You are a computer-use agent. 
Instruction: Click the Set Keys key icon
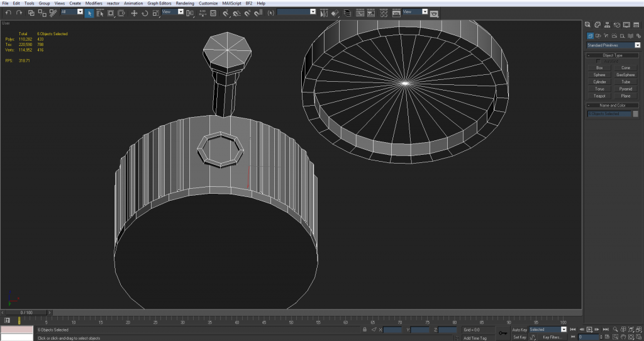tap(503, 333)
